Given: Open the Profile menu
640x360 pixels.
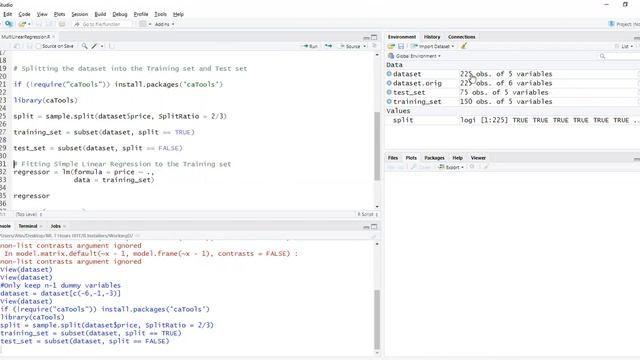Looking at the screenshot, I should [141, 14].
